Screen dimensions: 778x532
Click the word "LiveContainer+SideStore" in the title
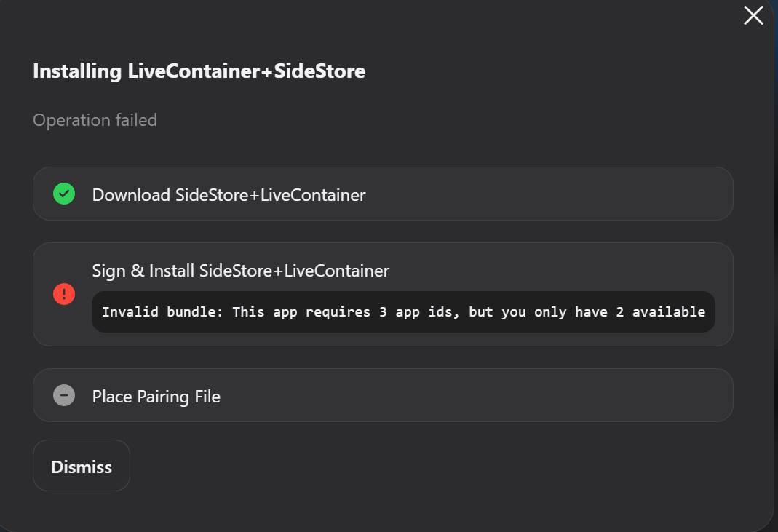(x=246, y=71)
